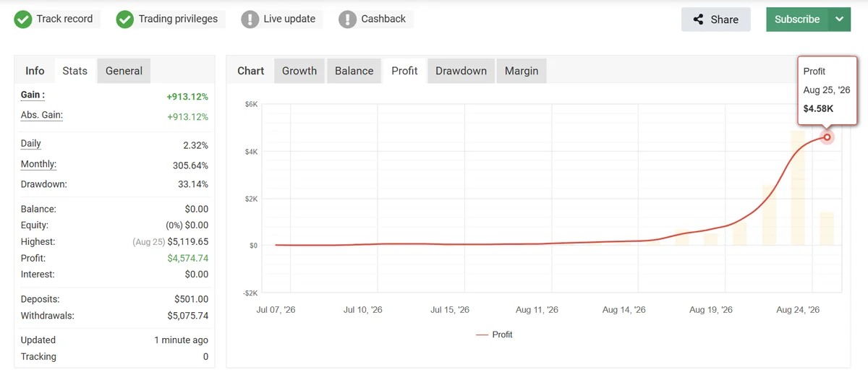Click the Subscribe button
This screenshot has width=868, height=380.
(797, 20)
